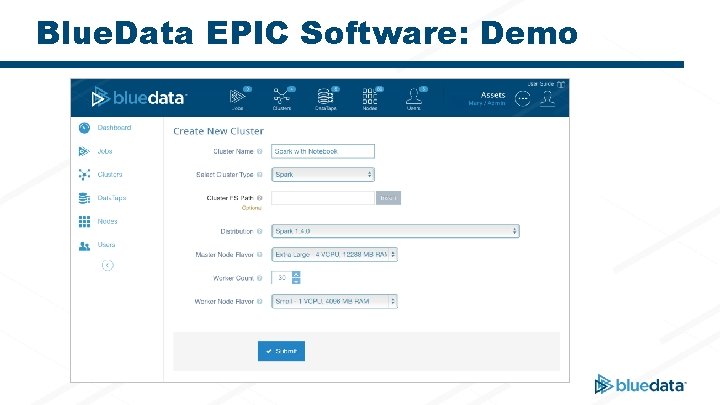Click the Select Cluster Type help icon

click(x=259, y=174)
